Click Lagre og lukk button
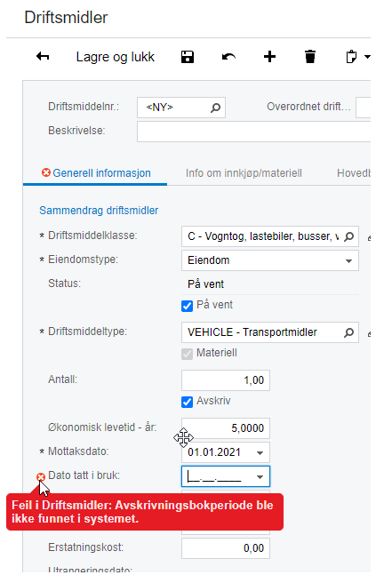Screen dimensions: 392x583 (116, 57)
